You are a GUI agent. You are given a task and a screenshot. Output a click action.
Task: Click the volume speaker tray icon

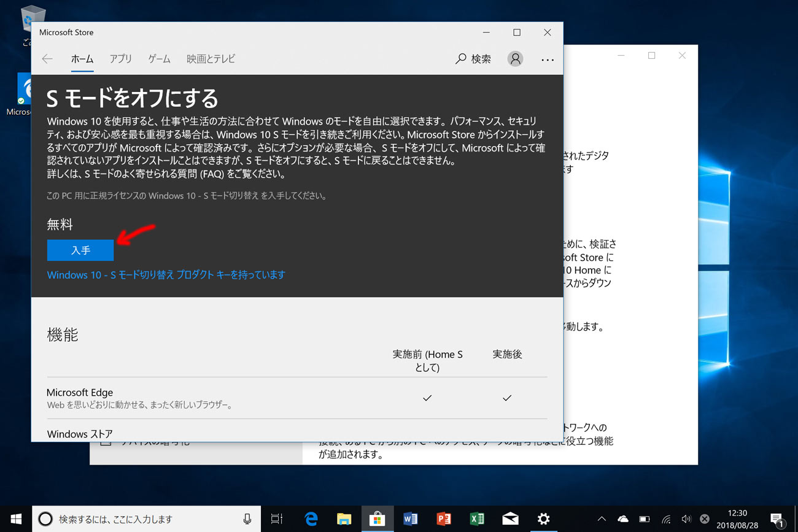coord(686,519)
